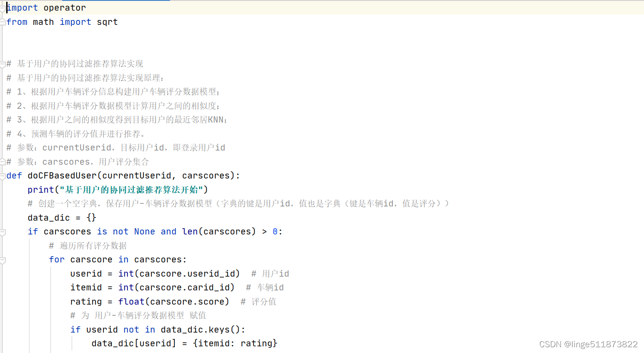Click fold end marker at '参数：carscores' comment

pos(3,162)
